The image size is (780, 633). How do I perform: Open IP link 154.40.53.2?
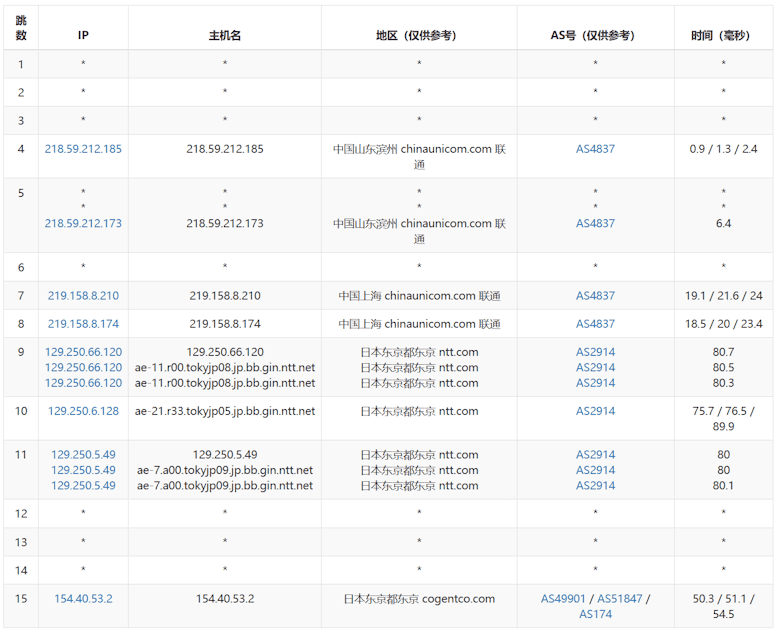[x=83, y=599]
